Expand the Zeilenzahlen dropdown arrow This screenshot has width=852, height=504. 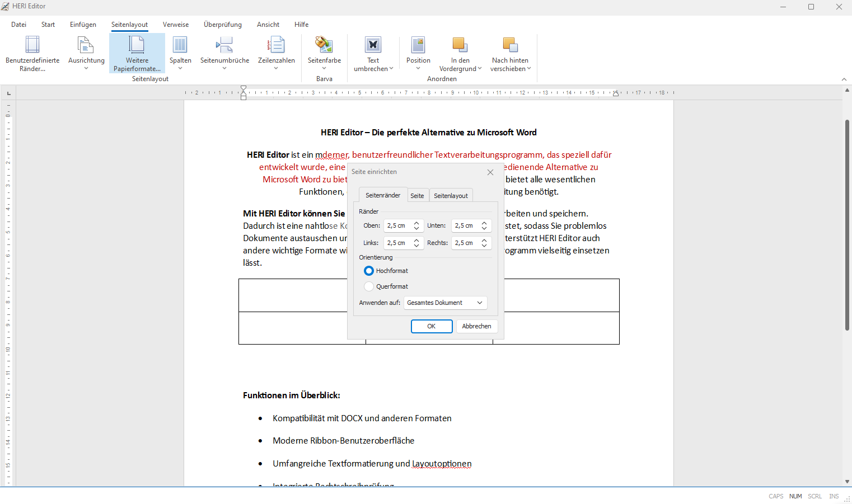[276, 68]
